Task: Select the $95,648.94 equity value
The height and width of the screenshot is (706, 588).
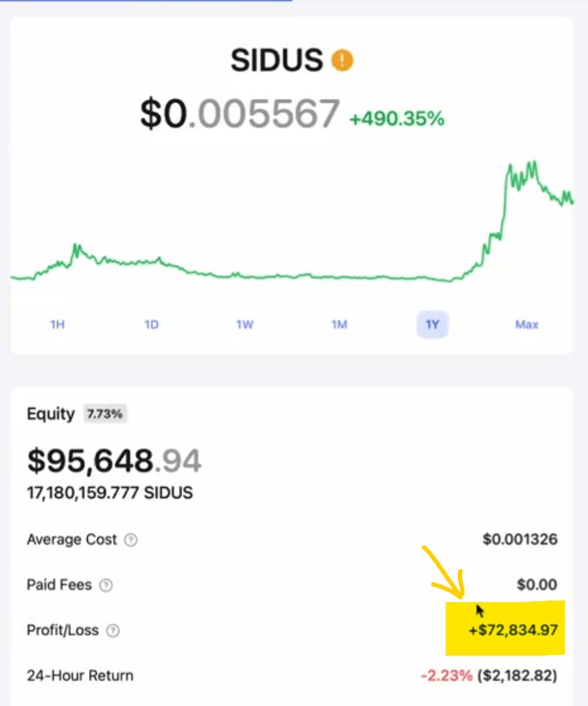Action: (x=114, y=460)
